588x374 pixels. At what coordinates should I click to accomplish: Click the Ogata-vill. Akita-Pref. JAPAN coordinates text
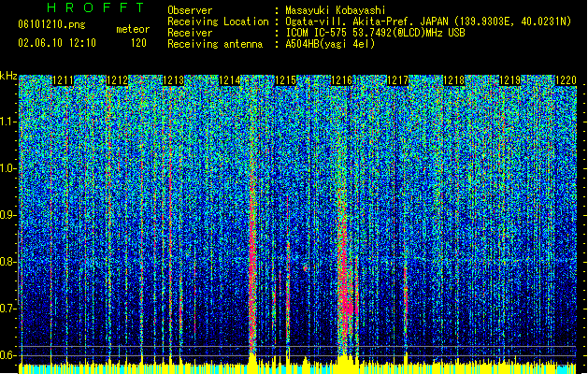point(428,22)
